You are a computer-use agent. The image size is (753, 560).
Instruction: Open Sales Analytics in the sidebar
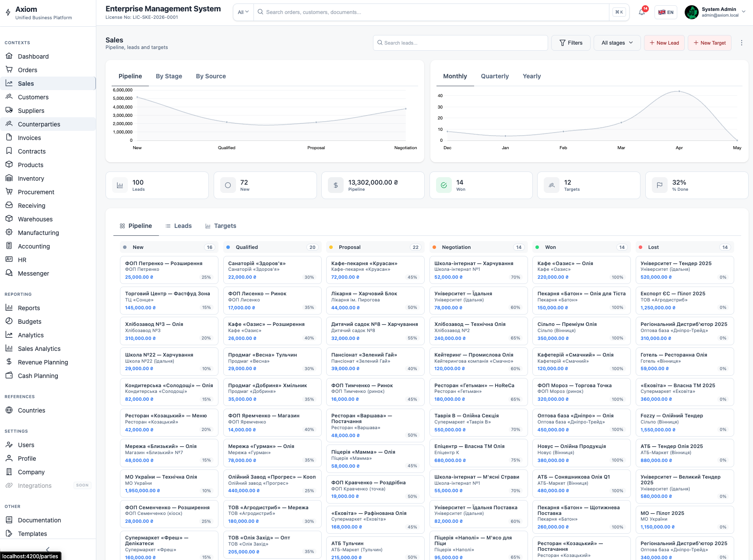48,348
